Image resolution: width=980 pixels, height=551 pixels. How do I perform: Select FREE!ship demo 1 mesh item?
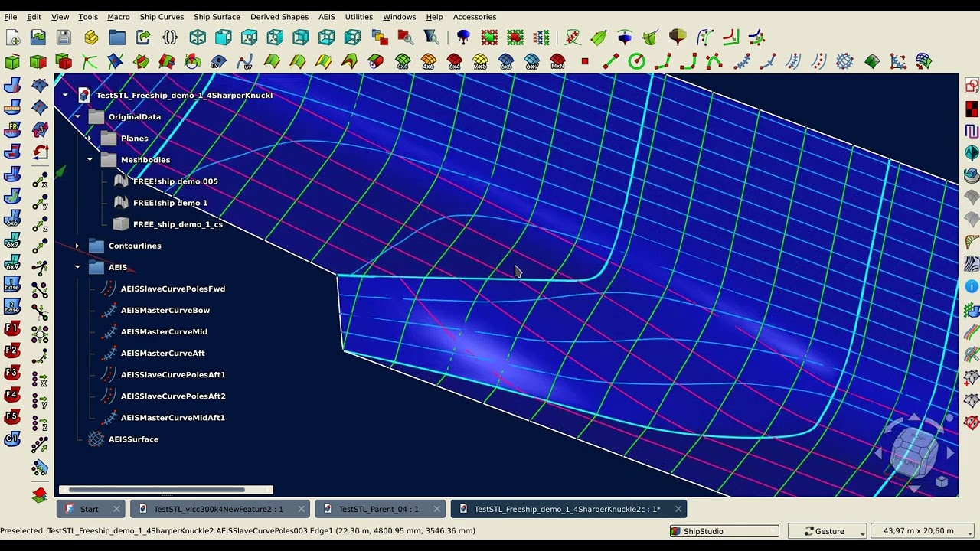coord(170,203)
